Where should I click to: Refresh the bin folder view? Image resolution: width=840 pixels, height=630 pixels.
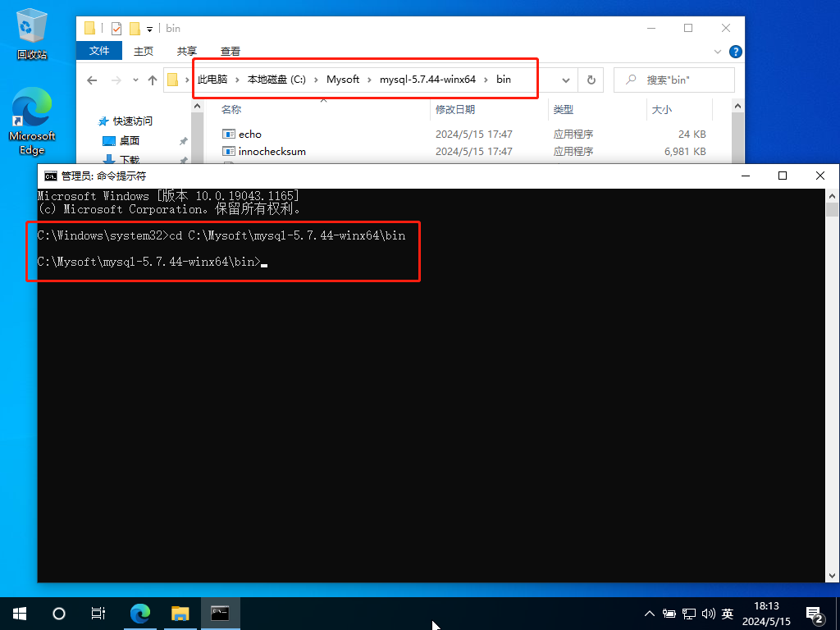(591, 80)
